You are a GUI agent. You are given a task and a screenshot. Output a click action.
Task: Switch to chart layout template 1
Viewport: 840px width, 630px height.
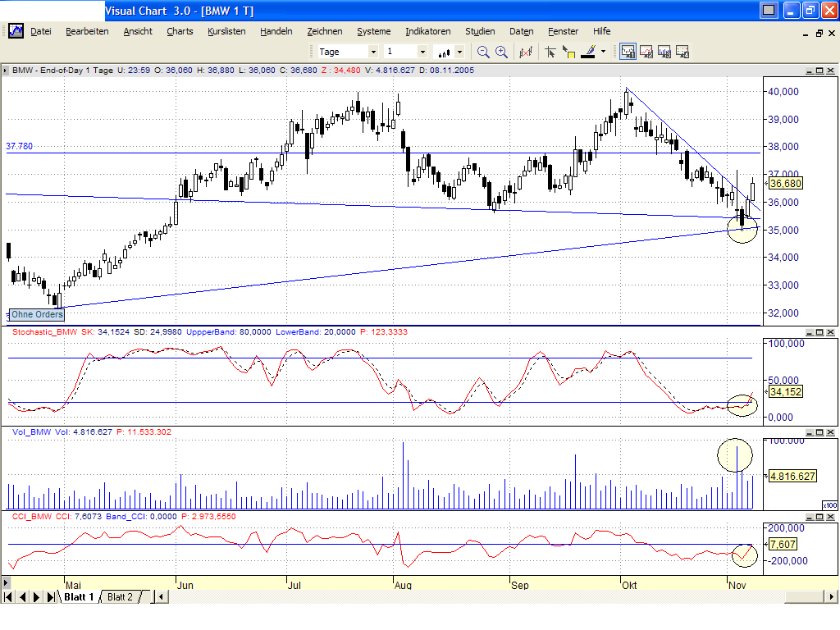tap(628, 50)
